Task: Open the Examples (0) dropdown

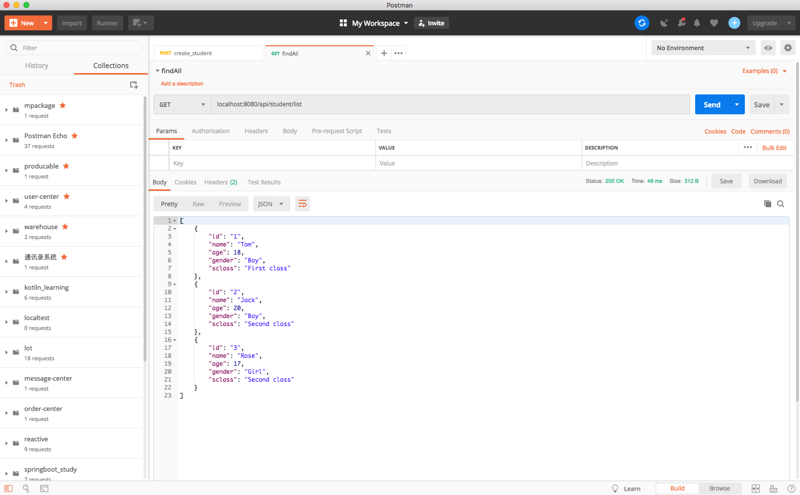Action: coord(764,71)
